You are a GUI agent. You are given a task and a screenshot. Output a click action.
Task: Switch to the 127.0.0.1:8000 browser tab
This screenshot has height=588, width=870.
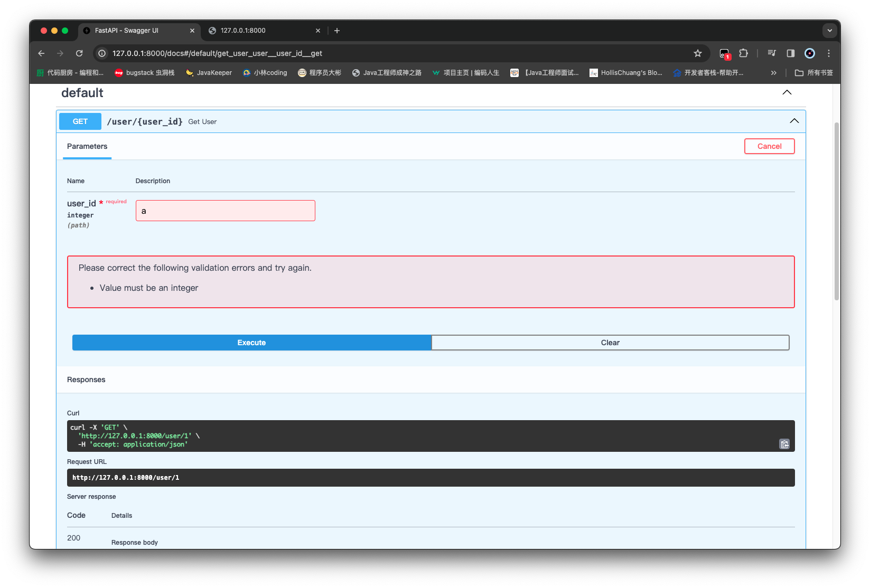[x=264, y=31]
